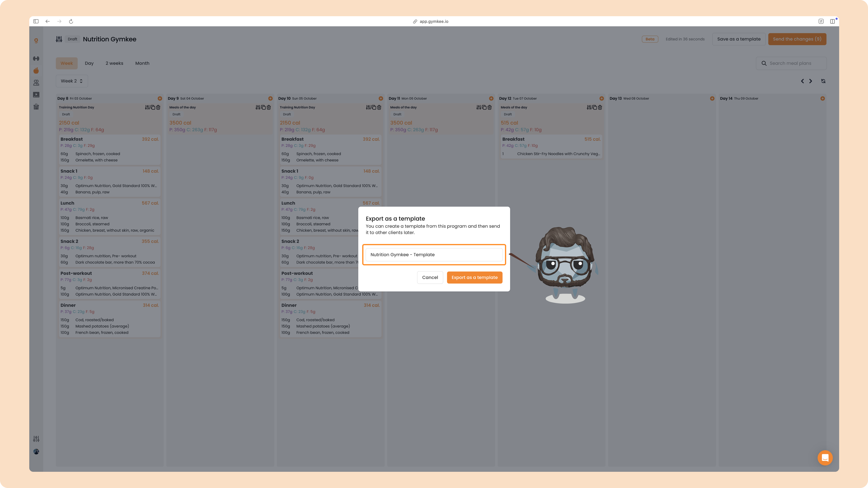
Task: Duplicate Day 9 Meals of the day
Action: [x=263, y=108]
